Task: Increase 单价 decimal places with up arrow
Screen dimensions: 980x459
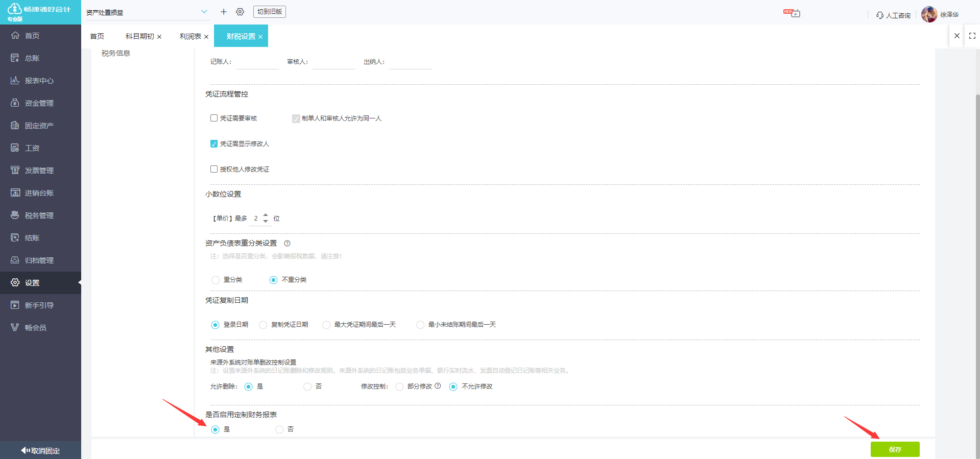Action: (x=266, y=215)
